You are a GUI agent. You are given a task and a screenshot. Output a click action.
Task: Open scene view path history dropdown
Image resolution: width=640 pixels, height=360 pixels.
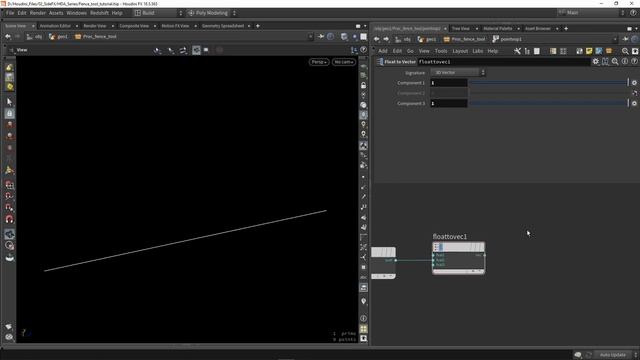point(310,37)
